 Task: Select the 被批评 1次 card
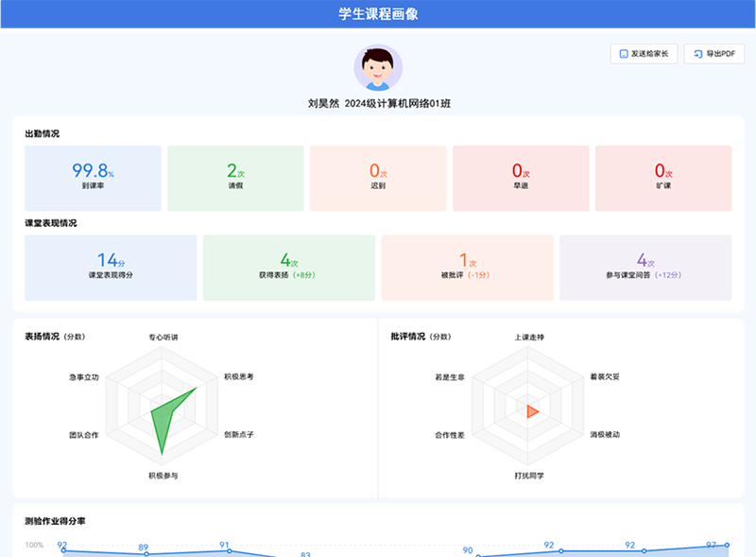pyautogui.click(x=467, y=268)
